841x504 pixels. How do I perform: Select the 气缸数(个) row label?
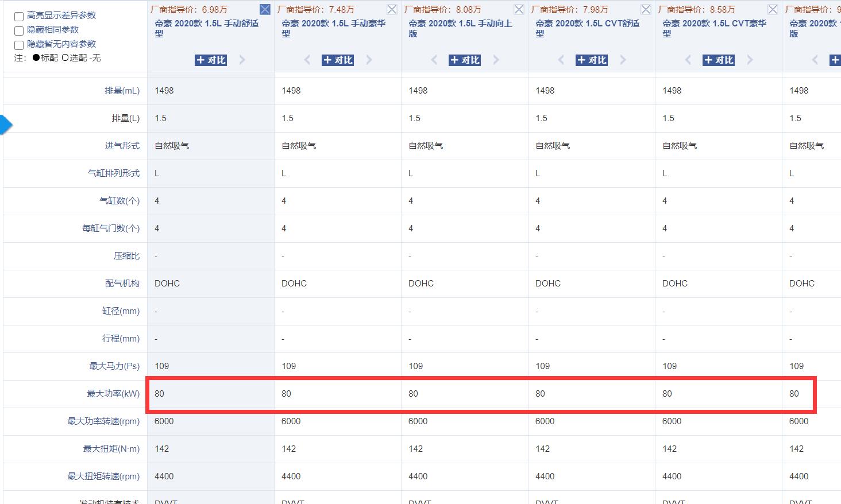[x=119, y=201]
